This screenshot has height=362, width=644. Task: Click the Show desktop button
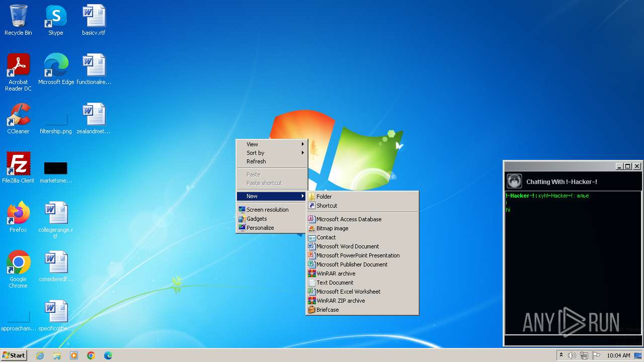coord(638,355)
